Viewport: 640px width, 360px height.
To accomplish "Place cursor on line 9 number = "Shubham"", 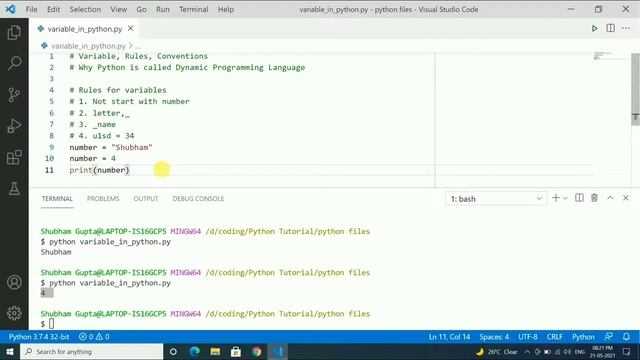I will click(111, 147).
